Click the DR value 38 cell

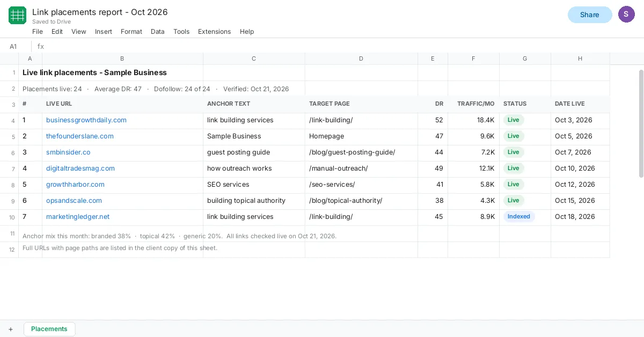(433, 201)
